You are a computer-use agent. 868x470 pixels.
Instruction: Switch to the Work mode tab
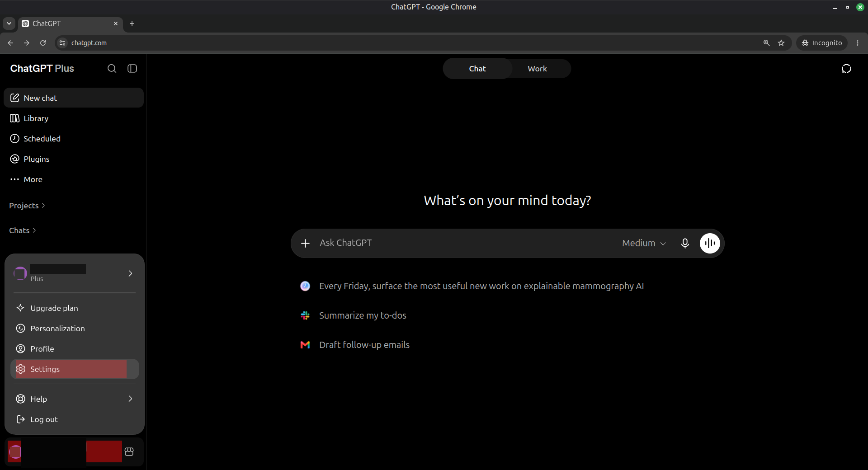[x=537, y=69]
